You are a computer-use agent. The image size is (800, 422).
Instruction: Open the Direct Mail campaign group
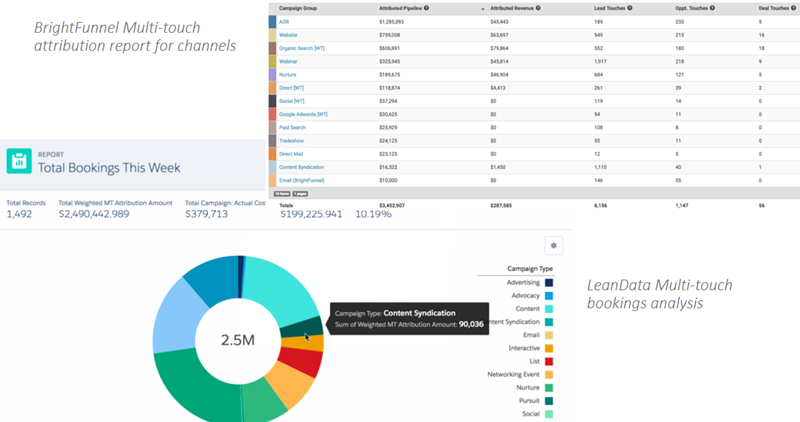(291, 154)
